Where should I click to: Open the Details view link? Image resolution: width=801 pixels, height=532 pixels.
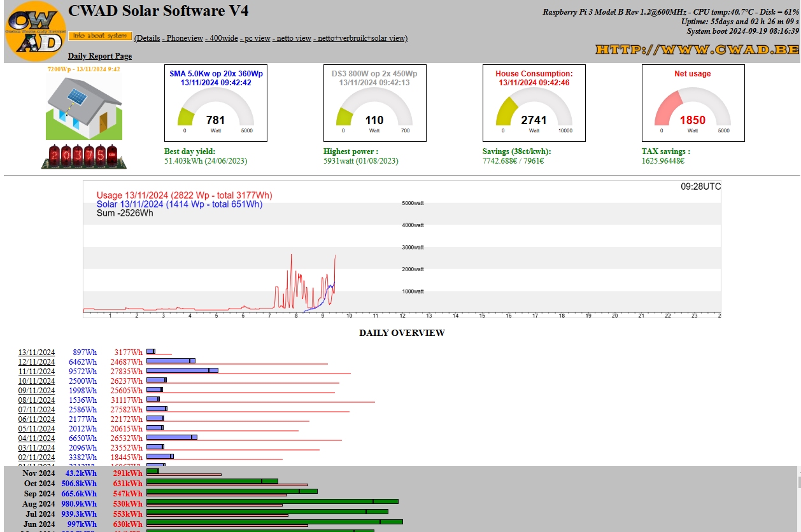click(x=148, y=38)
